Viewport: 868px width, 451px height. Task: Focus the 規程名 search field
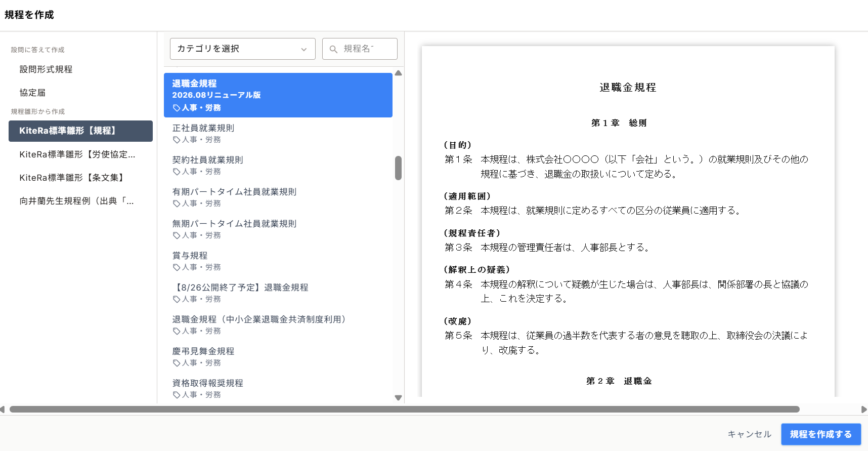coord(360,49)
